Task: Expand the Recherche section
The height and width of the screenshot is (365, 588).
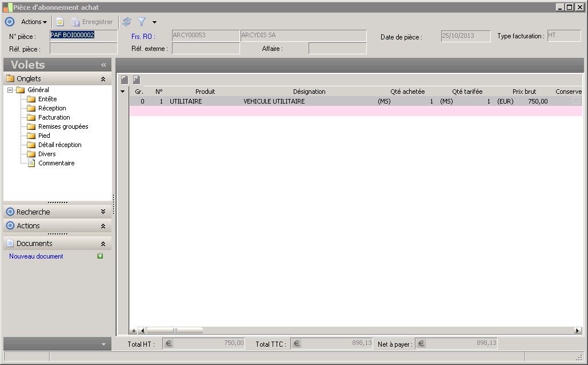Action: click(x=103, y=212)
